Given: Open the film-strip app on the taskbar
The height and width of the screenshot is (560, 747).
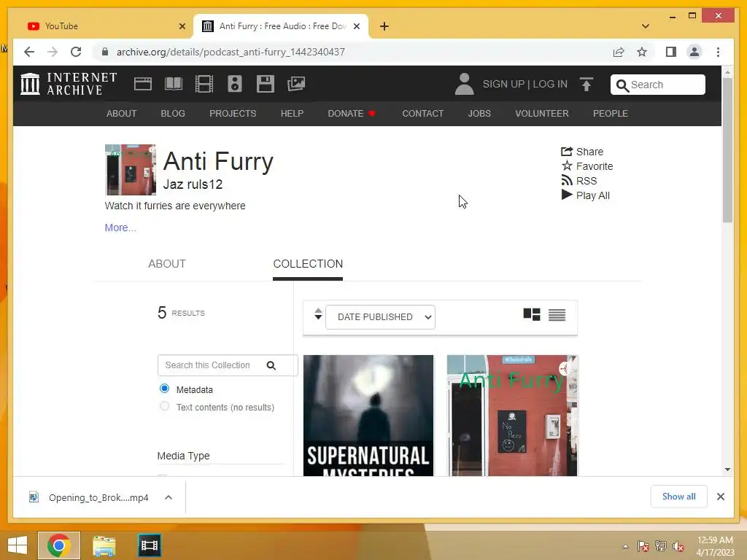Looking at the screenshot, I should point(149,545).
